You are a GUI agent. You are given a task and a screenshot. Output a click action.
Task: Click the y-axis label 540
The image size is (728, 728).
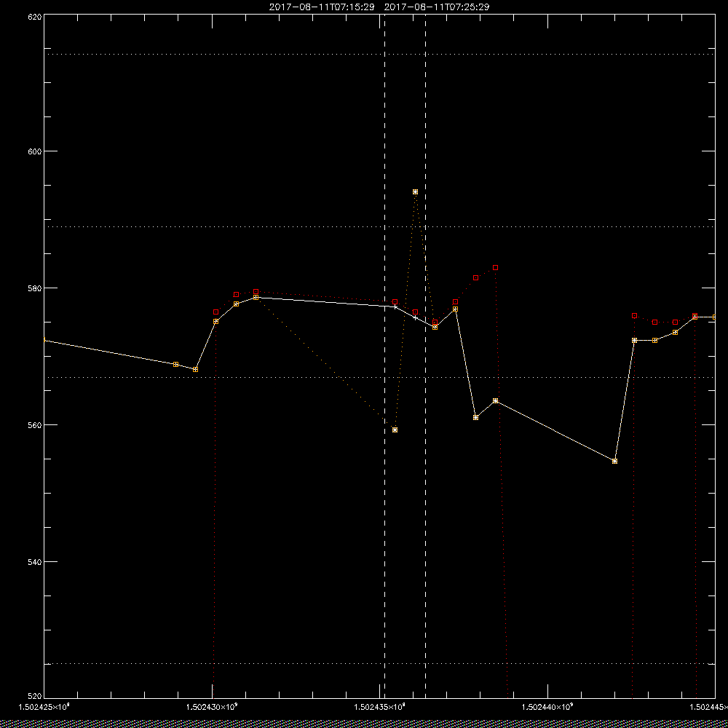[35, 562]
